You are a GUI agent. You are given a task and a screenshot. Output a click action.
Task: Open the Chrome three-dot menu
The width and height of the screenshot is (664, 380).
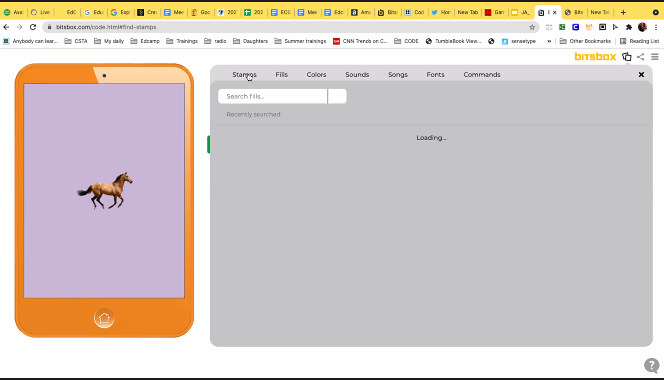point(656,27)
